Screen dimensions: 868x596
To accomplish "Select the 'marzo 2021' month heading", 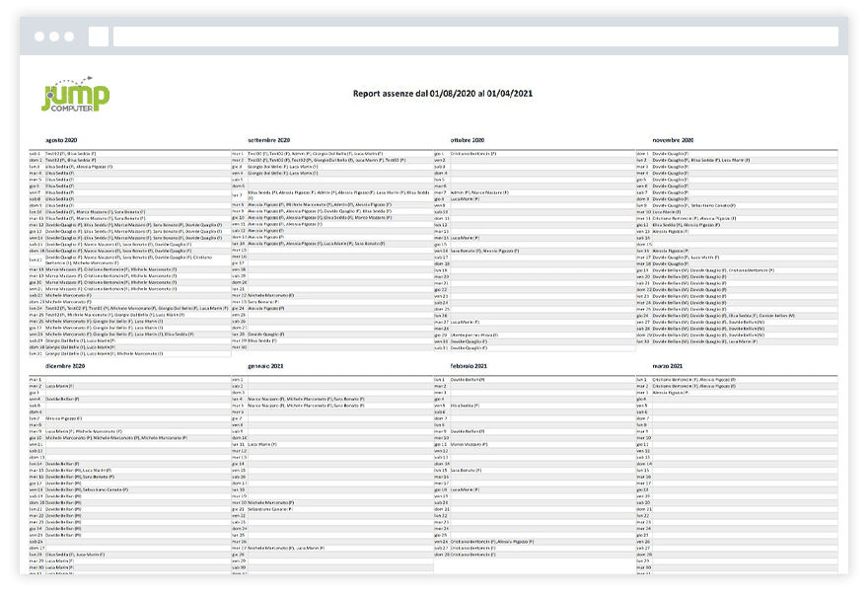I will coord(667,366).
